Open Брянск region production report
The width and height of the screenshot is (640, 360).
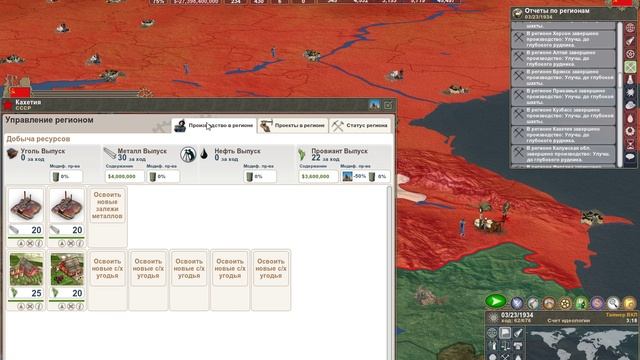tap(563, 78)
